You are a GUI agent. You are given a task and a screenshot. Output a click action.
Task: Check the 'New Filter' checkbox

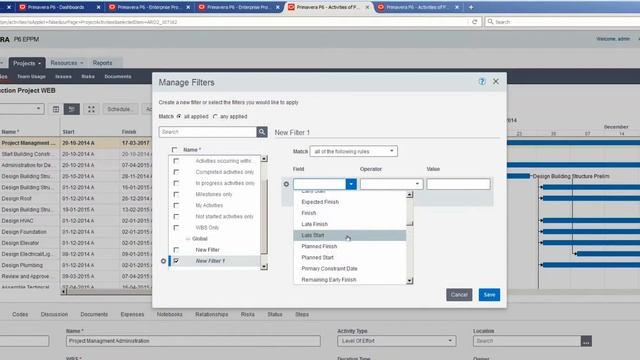[176, 250]
